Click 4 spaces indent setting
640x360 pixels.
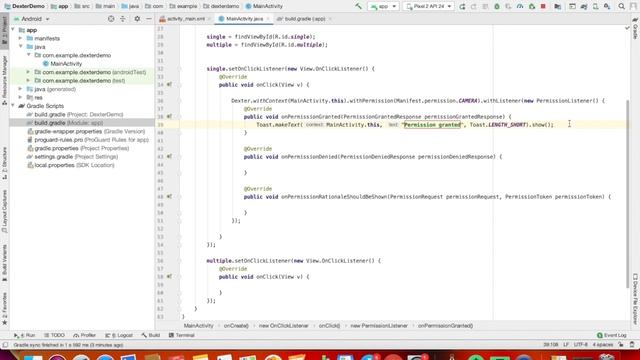tap(602, 345)
